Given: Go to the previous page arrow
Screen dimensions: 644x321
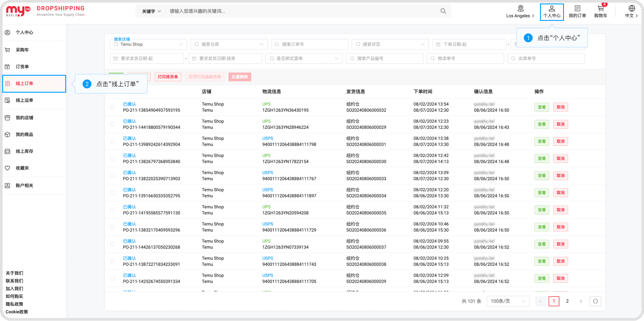Looking at the screenshot, I should [x=540, y=301].
